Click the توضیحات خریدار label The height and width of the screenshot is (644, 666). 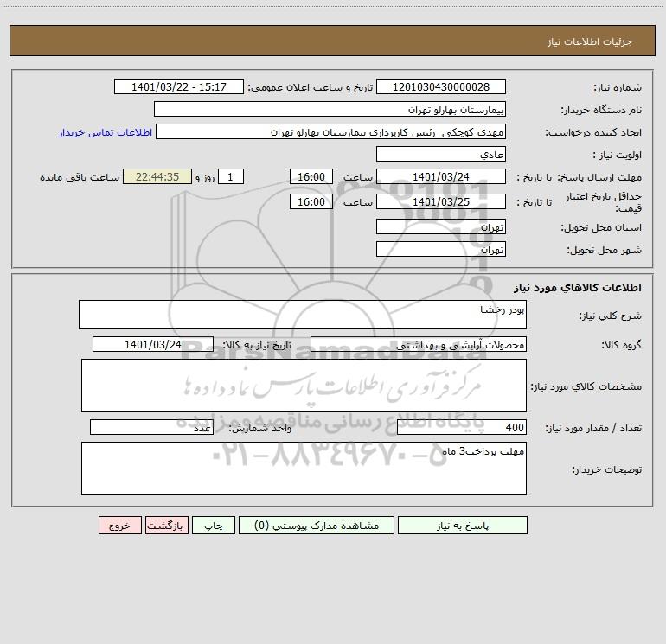tap(607, 469)
